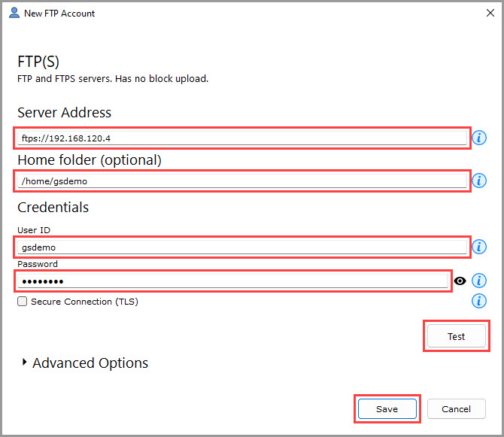Click the 'New FTP Account' title bar text
Viewport: 504px width, 437px height.
pyautogui.click(x=61, y=14)
